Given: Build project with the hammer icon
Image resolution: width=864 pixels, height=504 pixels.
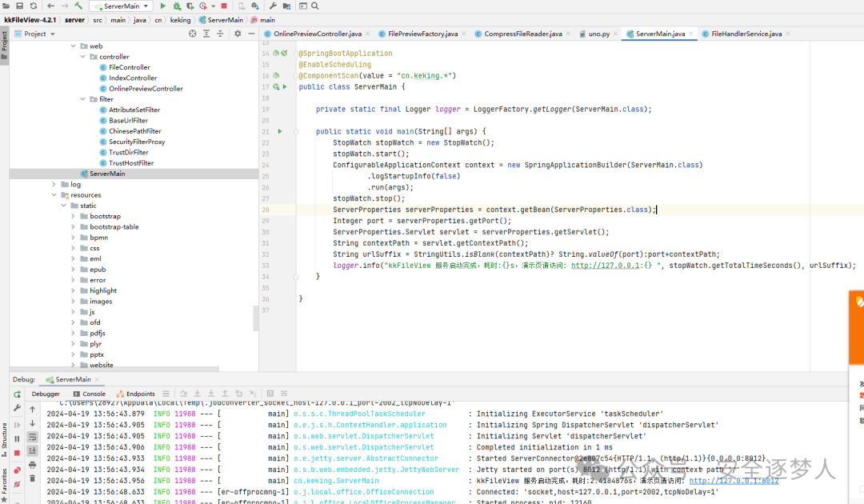Looking at the screenshot, I should 78,6.
